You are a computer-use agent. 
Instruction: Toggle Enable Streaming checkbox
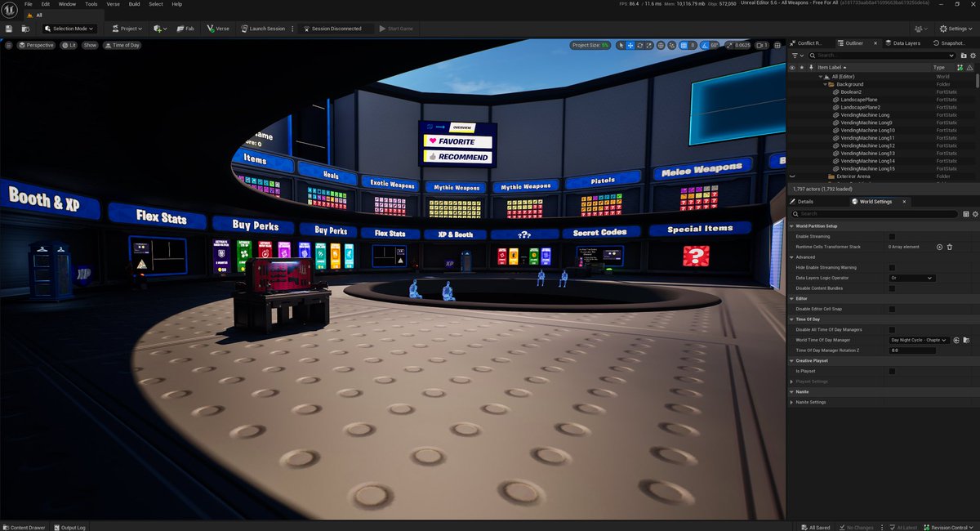(892, 236)
